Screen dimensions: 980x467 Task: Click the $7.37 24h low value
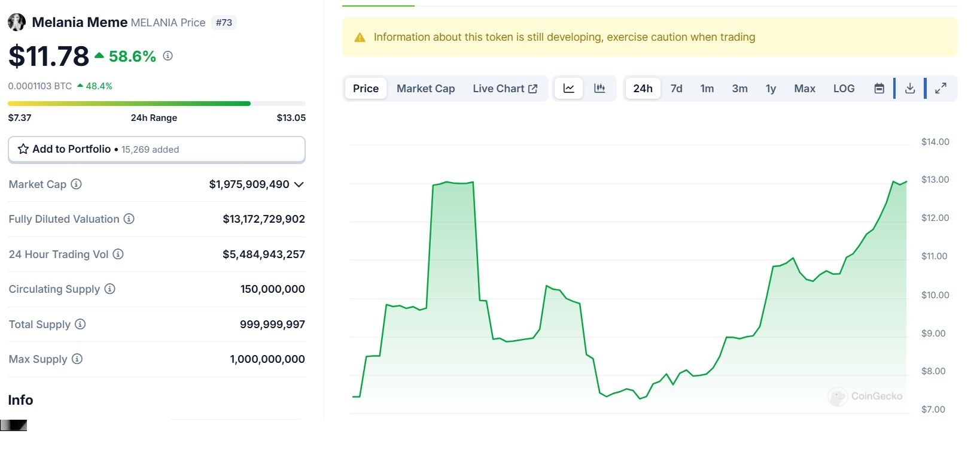[20, 118]
